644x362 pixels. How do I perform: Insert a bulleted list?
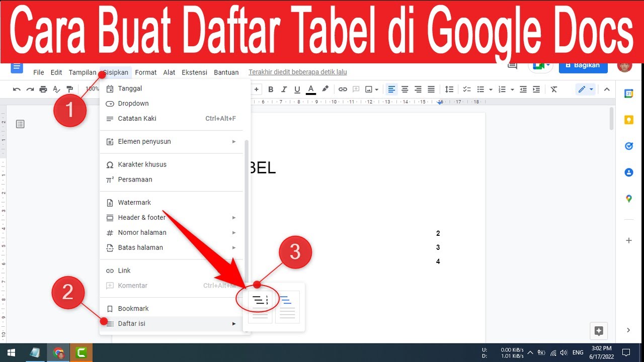(480, 89)
